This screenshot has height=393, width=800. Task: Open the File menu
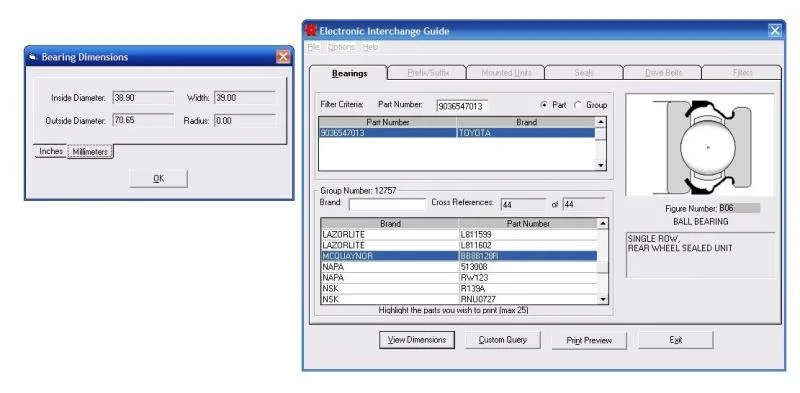313,47
